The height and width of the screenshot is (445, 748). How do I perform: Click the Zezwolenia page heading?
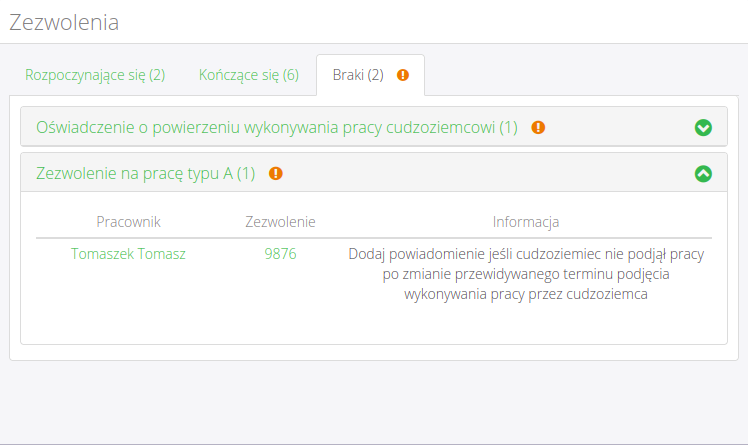[x=64, y=23]
